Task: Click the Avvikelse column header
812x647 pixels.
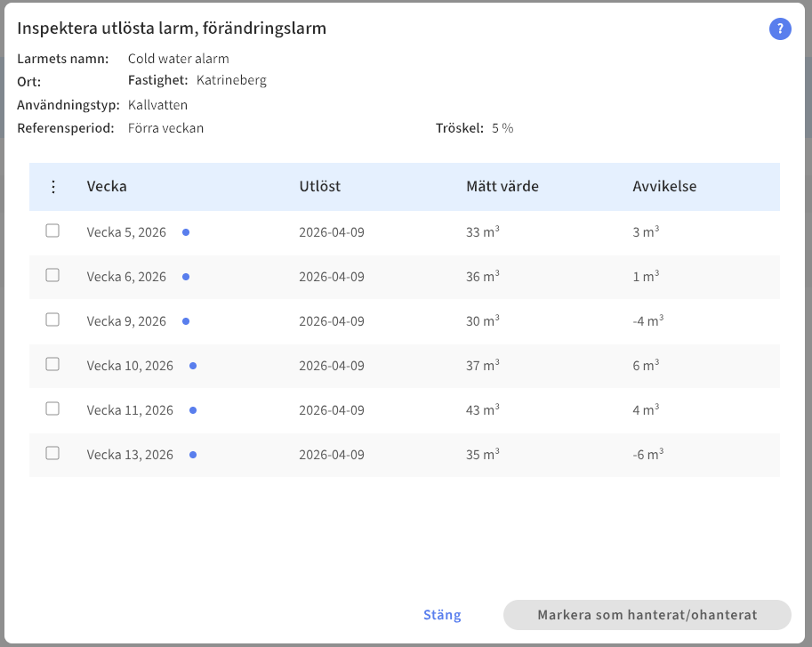Action: click(664, 187)
